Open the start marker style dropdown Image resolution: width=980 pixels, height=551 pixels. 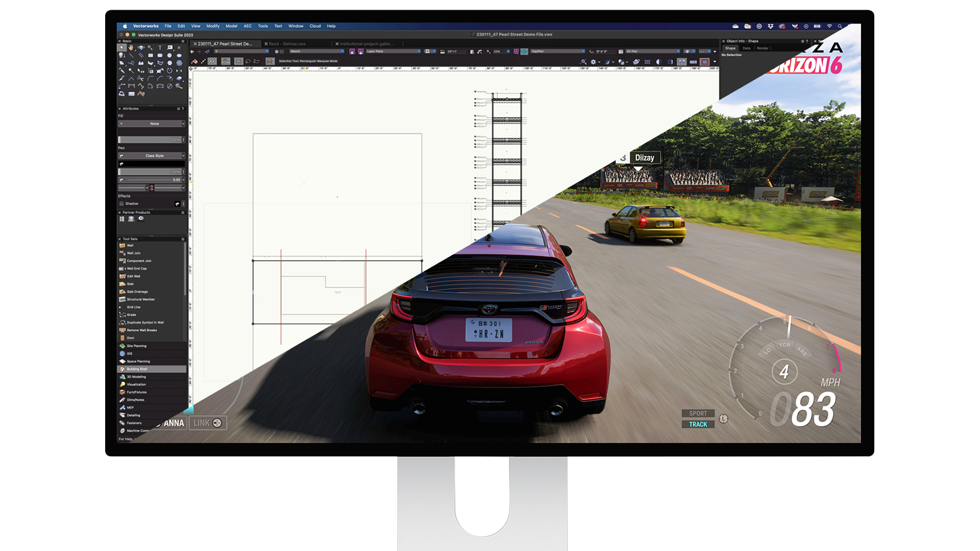[x=133, y=188]
